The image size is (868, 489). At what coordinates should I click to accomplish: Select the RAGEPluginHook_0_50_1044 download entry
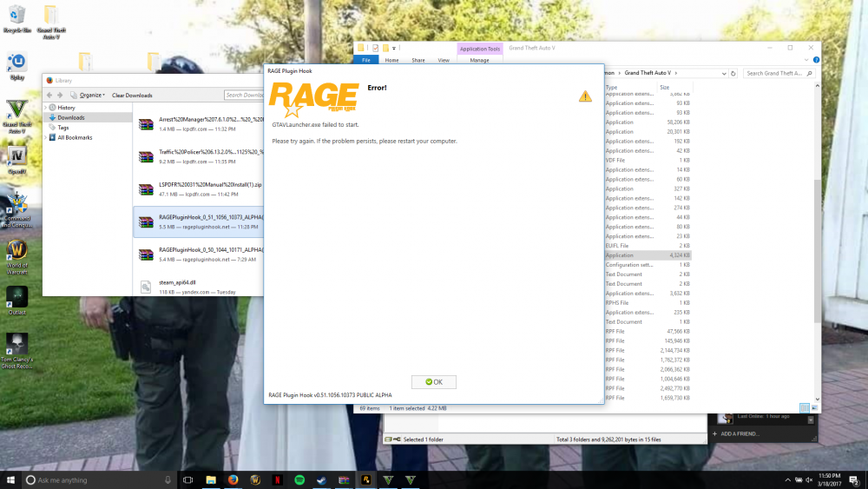click(x=198, y=254)
